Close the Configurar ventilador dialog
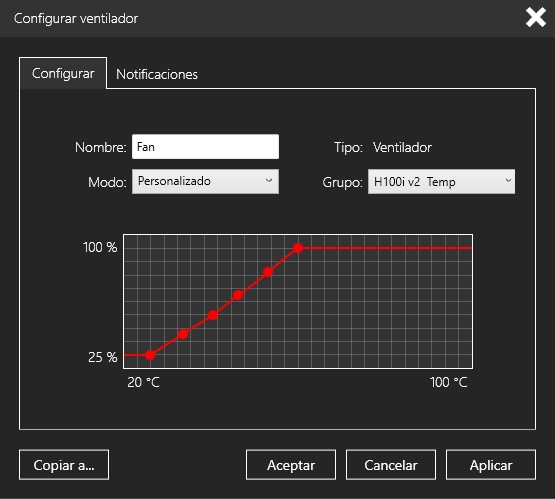Screen dimensions: 555x499 [x=536, y=18]
